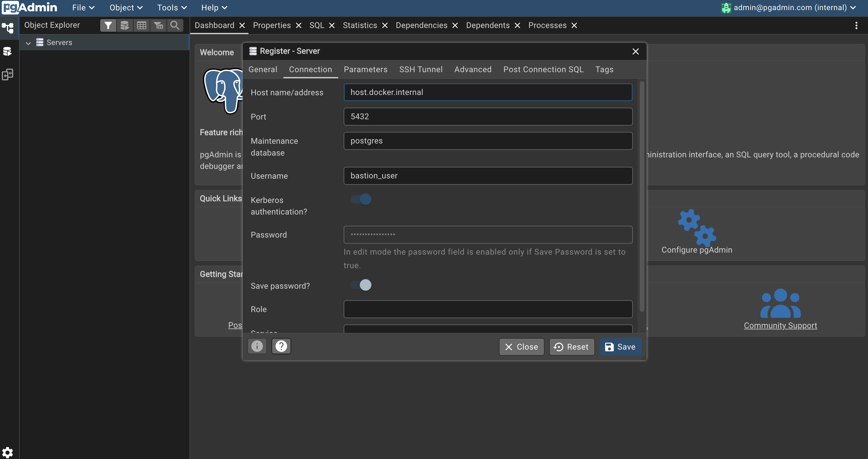Click the Username field
This screenshot has width=868, height=459.
pyautogui.click(x=488, y=176)
